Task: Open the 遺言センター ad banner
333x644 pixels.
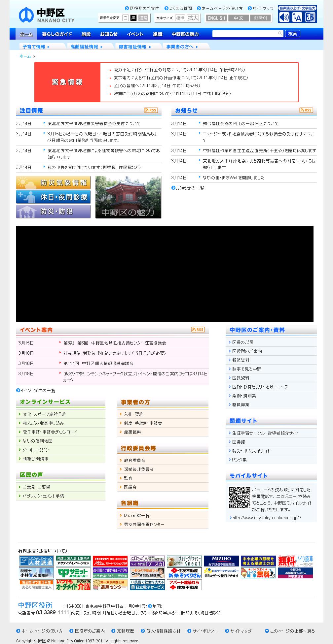Action: pos(110,585)
